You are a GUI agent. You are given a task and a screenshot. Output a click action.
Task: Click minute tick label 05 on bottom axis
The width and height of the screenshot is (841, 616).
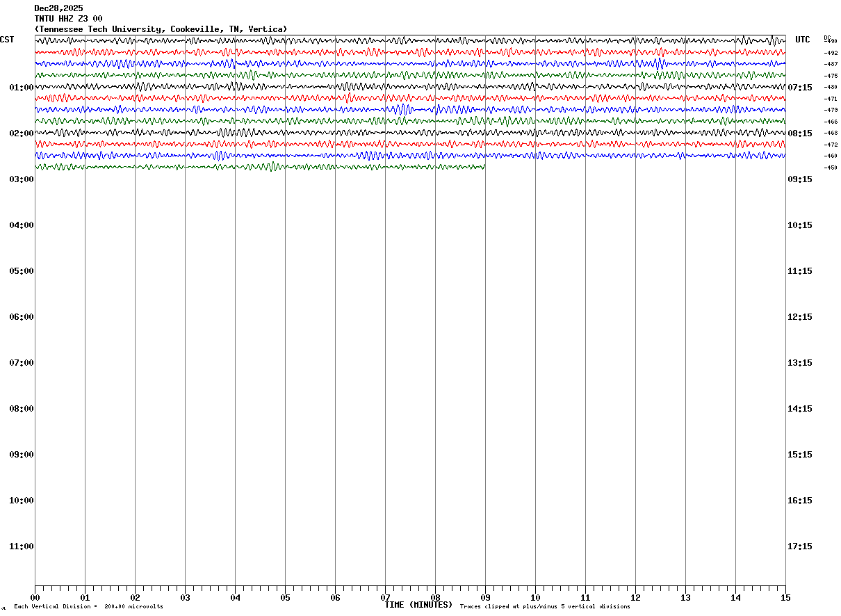click(285, 598)
